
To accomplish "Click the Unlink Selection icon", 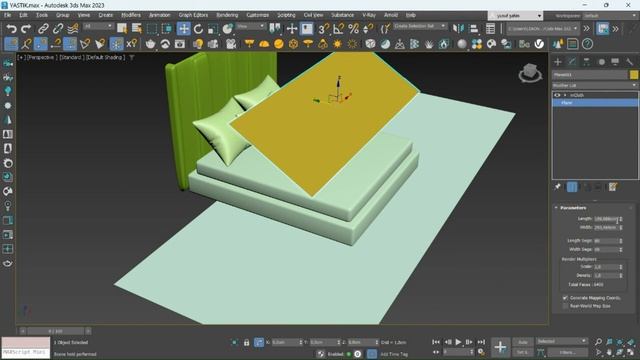I will 58,29.
